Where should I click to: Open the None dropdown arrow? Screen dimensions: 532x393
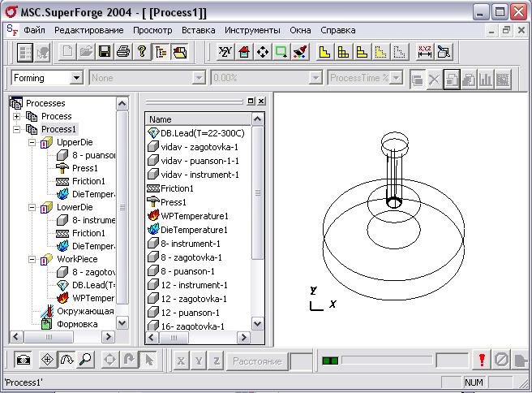[199, 78]
